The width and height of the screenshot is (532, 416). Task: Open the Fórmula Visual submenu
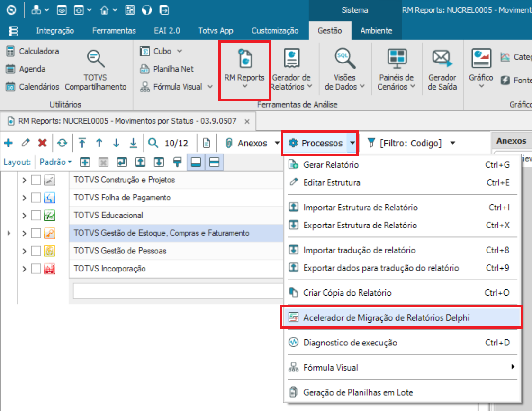[x=402, y=368]
